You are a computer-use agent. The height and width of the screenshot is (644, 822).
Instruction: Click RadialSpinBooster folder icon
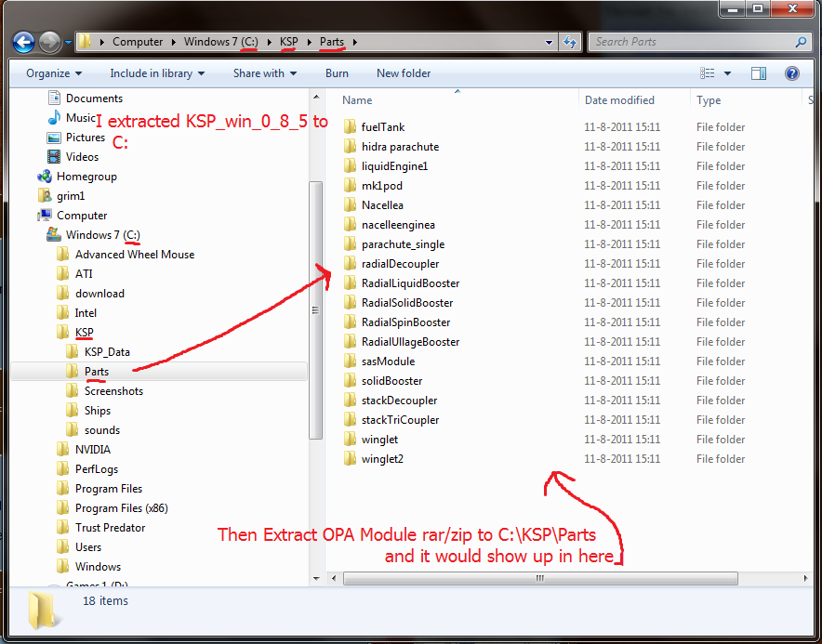[x=351, y=322]
